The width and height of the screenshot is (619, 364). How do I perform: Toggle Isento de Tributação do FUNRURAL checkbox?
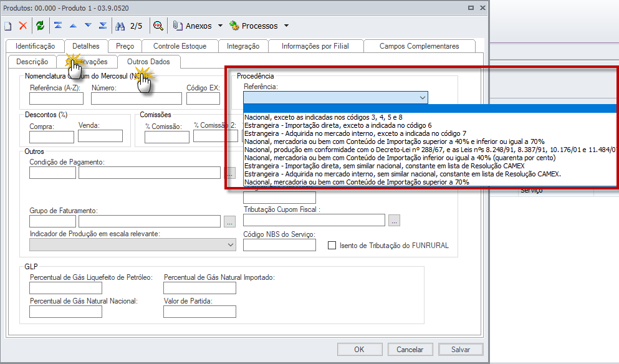tap(332, 246)
